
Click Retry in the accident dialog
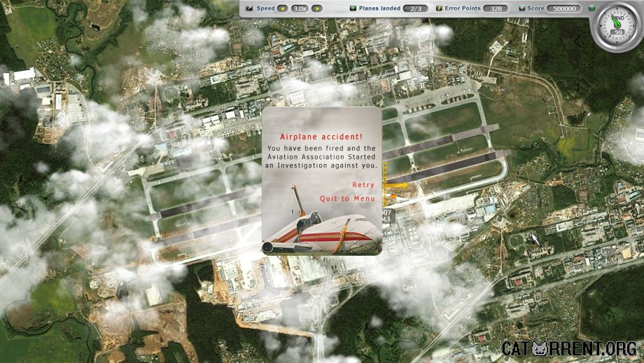point(363,185)
